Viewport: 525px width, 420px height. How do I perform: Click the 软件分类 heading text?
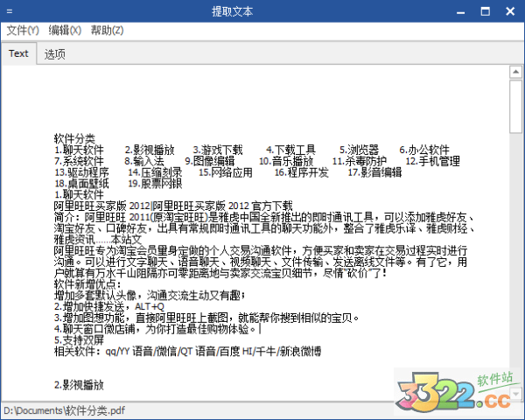[74, 138]
